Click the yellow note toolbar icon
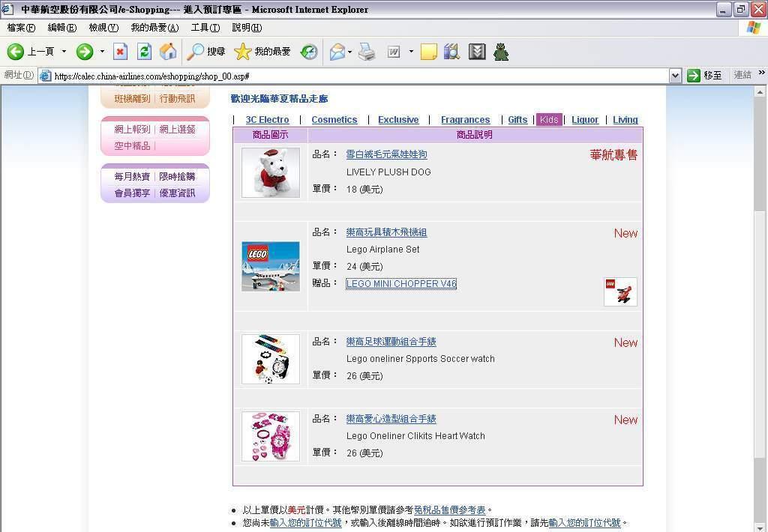Image resolution: width=768 pixels, height=532 pixels. pyautogui.click(x=428, y=52)
